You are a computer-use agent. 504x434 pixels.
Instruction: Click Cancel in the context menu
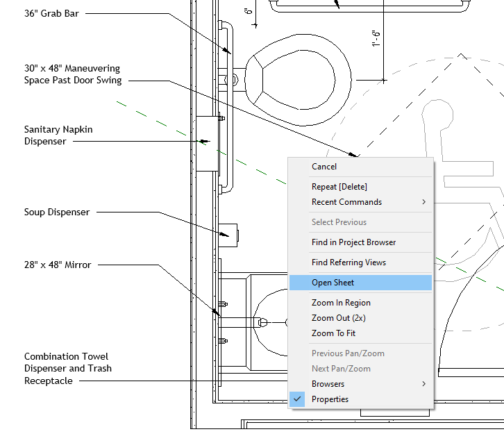point(324,167)
